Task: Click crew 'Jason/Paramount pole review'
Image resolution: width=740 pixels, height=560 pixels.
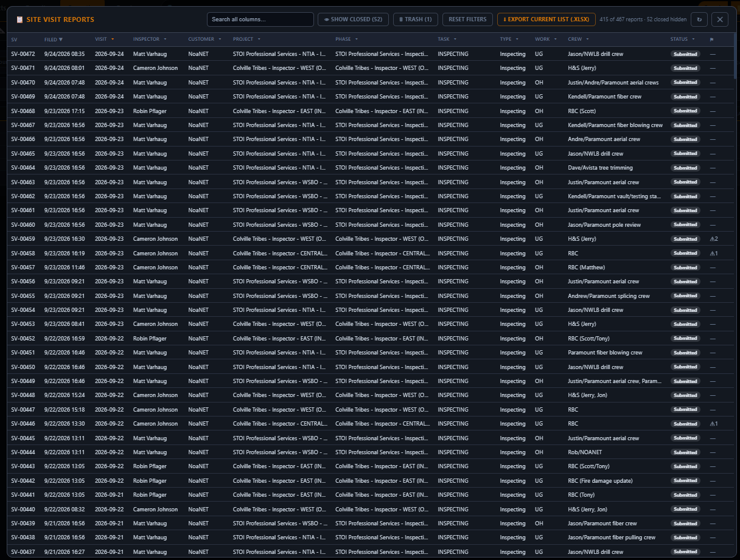Action: [603, 225]
